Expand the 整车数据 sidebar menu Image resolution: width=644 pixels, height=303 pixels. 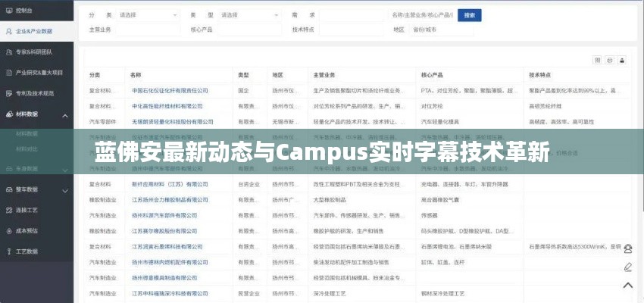37,189
